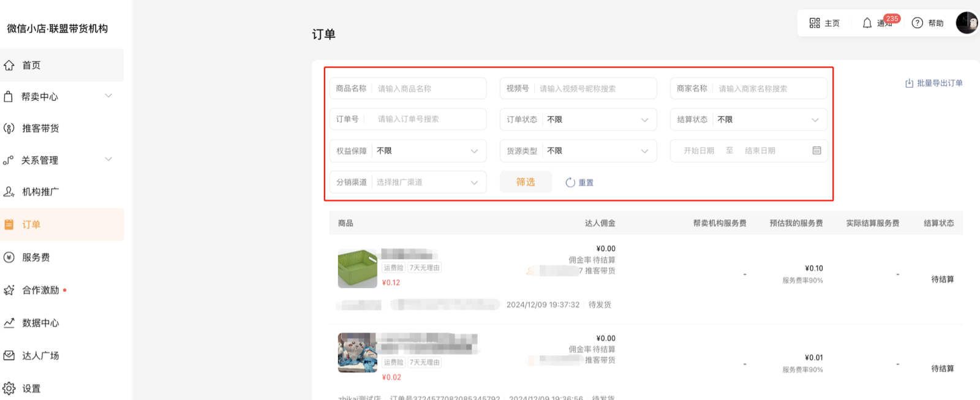Viewport: 980px width, 400px height.
Task: Open the distribution channel dropdown
Action: click(x=408, y=183)
